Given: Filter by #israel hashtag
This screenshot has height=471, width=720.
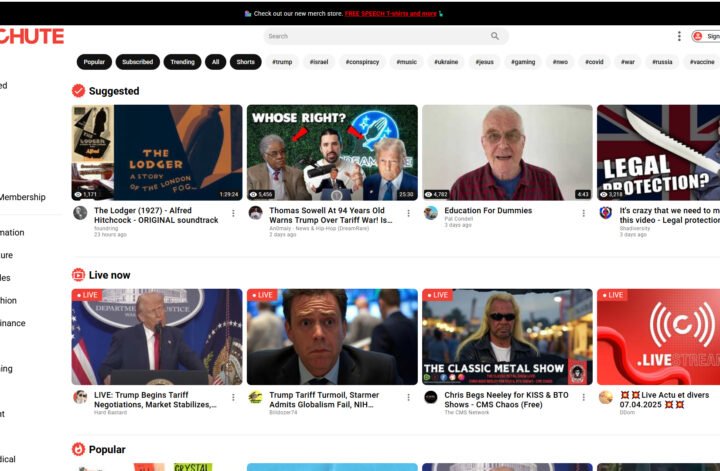Looking at the screenshot, I should click(319, 62).
